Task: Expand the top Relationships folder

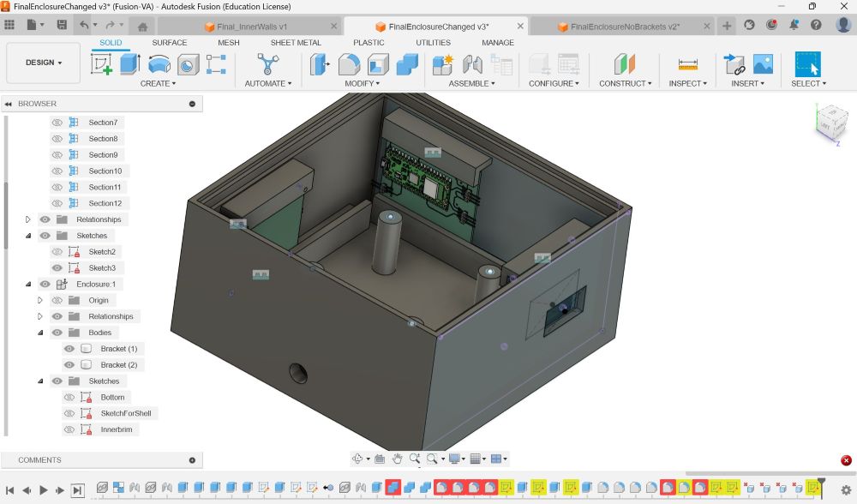Action: (28, 219)
